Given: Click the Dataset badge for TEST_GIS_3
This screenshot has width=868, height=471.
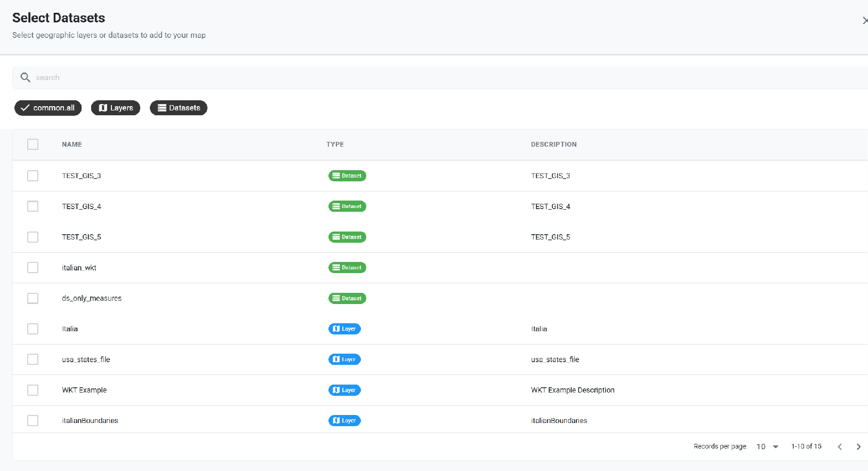Looking at the screenshot, I should pos(347,175).
